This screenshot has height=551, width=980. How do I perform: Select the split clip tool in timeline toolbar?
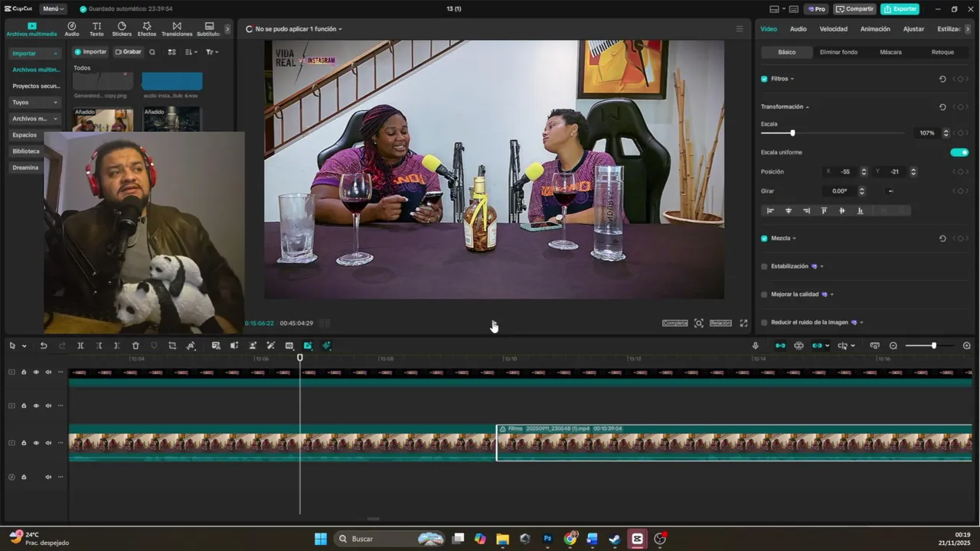coord(80,346)
